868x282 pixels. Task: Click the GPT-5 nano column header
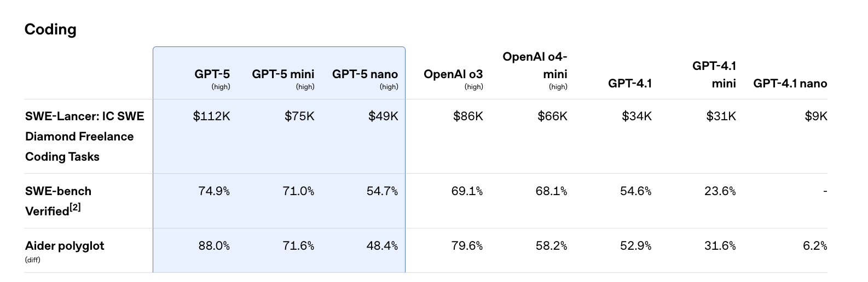[x=365, y=74]
